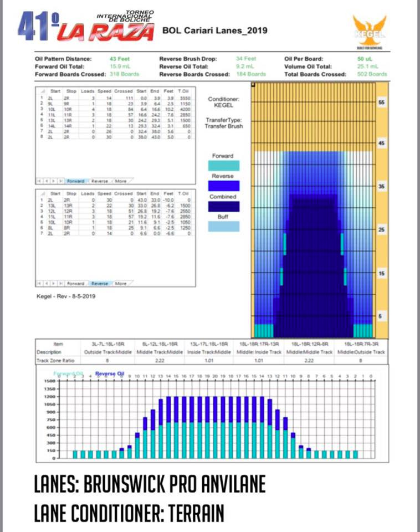Viewport: 420px width, 532px height.
Task: Click the 15 feet marker on lane graph
Action: tap(381, 273)
